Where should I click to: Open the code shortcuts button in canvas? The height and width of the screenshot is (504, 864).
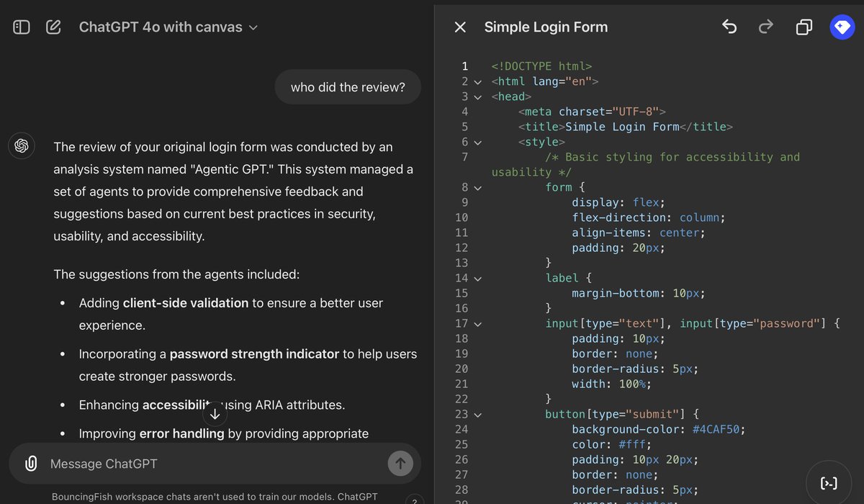[x=829, y=482]
